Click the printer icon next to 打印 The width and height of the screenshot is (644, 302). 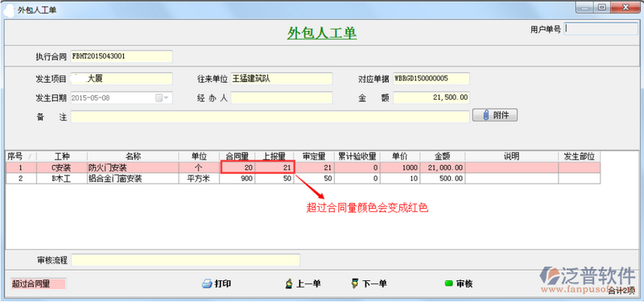coord(207,284)
